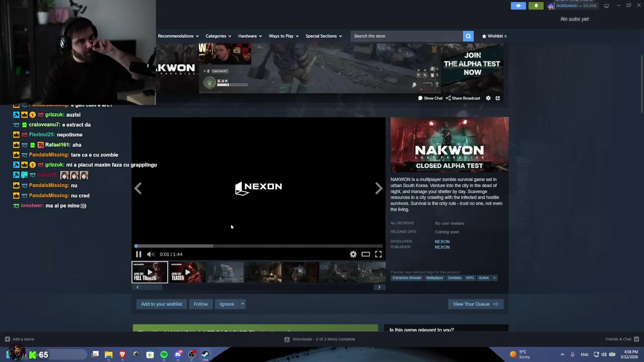Open the Hardware store menu

tap(250, 36)
